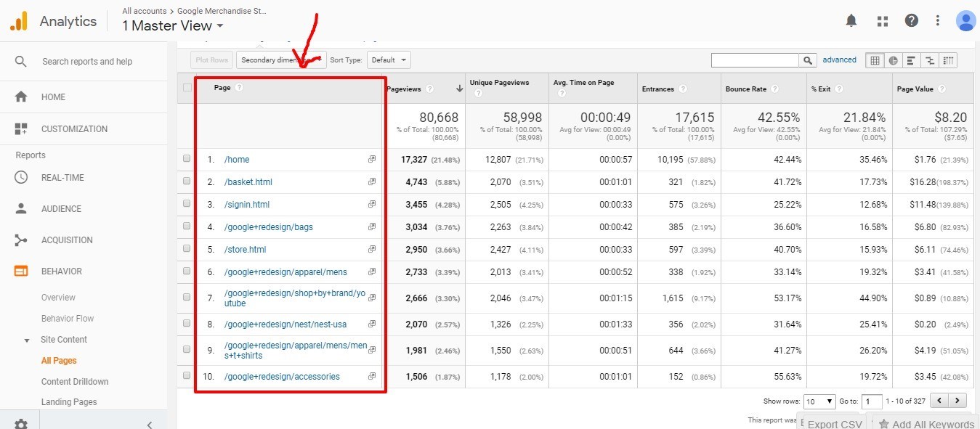The height and width of the screenshot is (429, 980).
Task: Click the table search input field
Action: point(755,60)
